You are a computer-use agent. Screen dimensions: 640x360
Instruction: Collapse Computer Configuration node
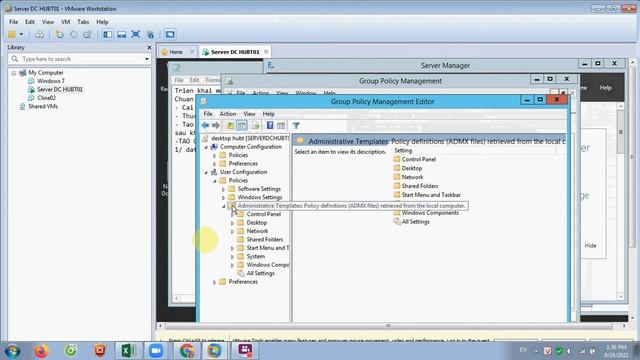(206, 147)
